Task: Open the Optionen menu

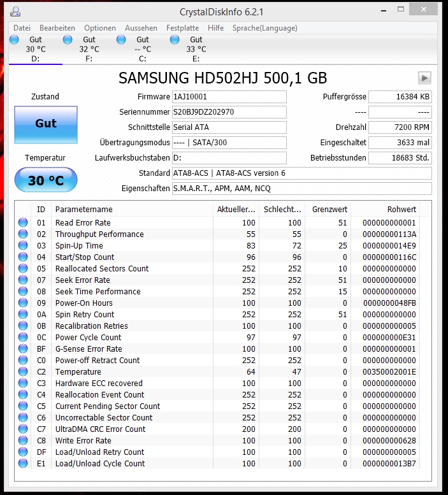Action: (100, 28)
